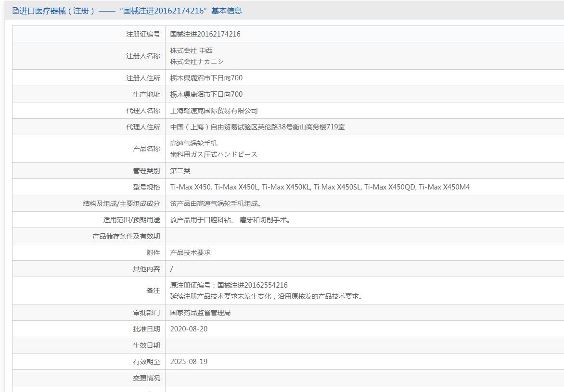Click the 有效期至 label

[x=146, y=362]
